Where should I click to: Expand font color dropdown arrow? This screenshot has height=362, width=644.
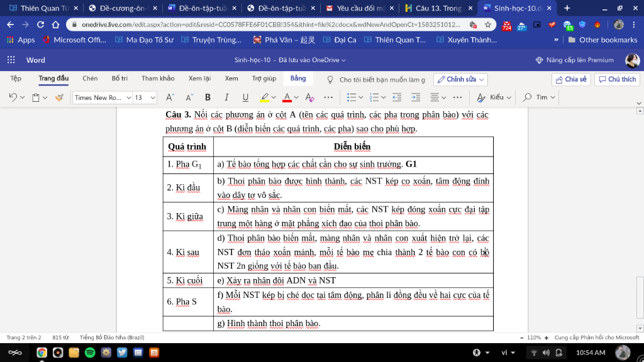(x=296, y=97)
